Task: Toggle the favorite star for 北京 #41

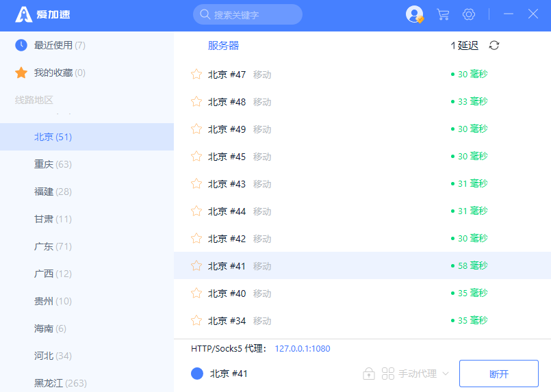Action: click(196, 265)
